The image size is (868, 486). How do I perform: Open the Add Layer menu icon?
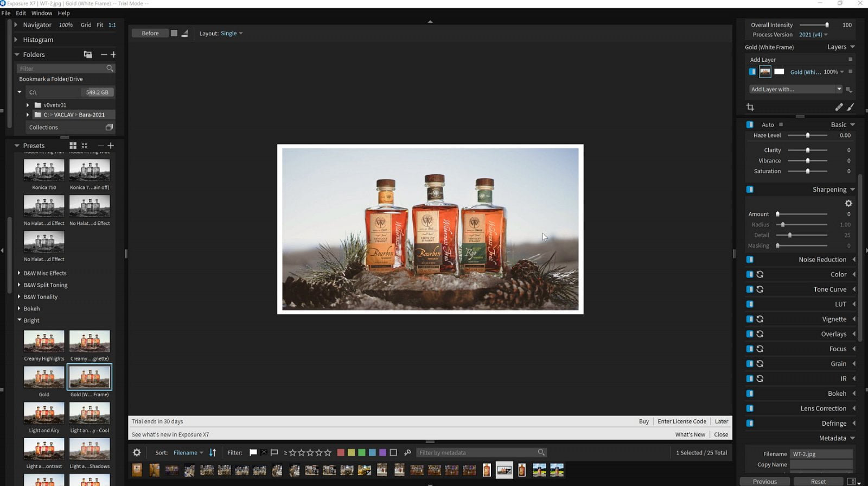(850, 59)
